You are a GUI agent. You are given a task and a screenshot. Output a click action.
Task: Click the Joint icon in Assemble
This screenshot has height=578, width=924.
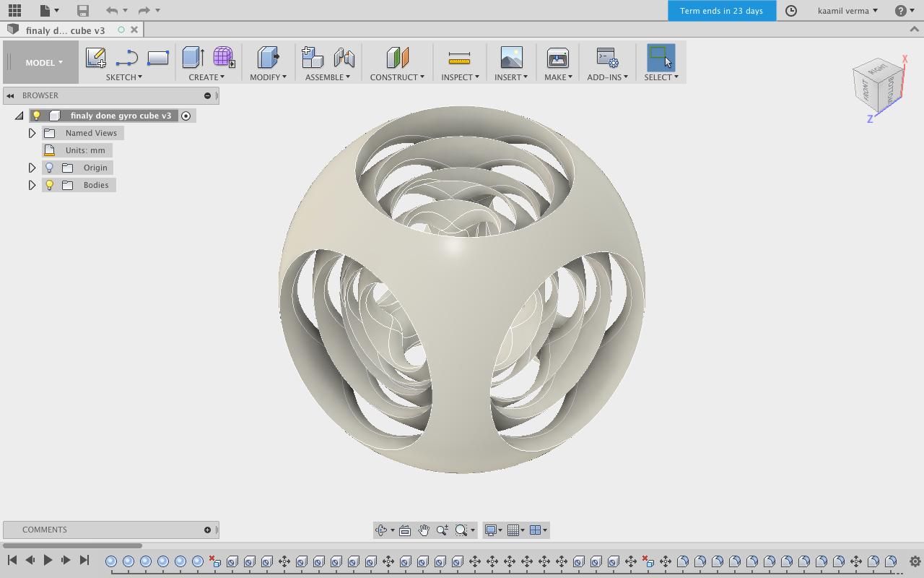click(x=344, y=58)
